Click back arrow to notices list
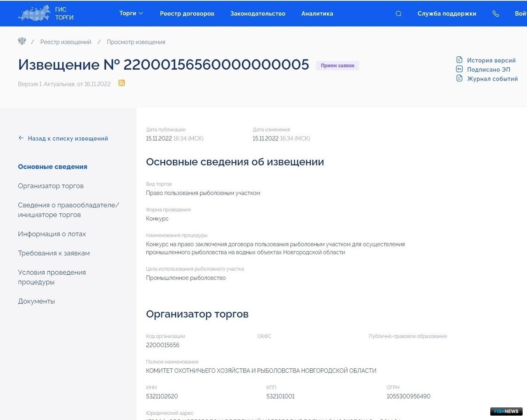The height and width of the screenshot is (420, 527). tap(21, 138)
